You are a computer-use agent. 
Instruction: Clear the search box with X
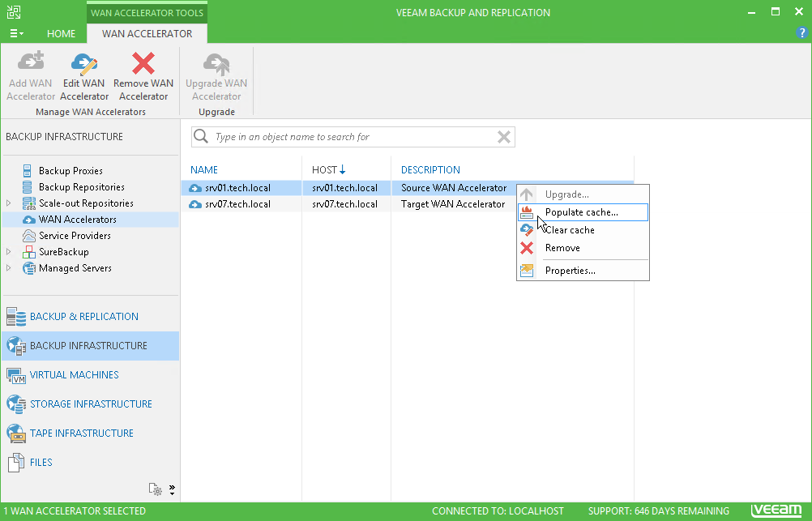pos(504,137)
